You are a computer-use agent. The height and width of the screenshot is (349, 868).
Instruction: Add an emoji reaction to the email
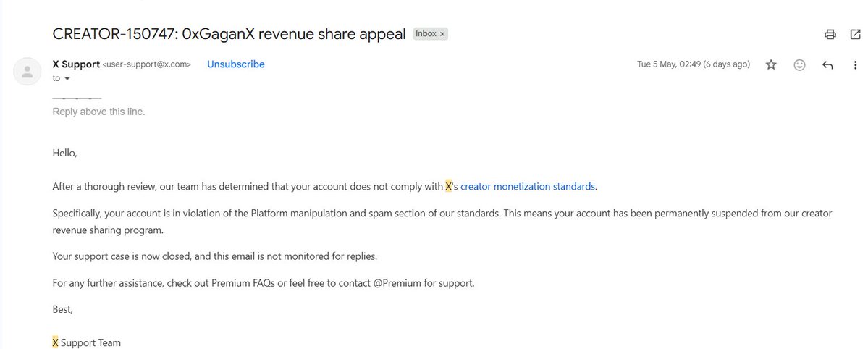pos(799,65)
